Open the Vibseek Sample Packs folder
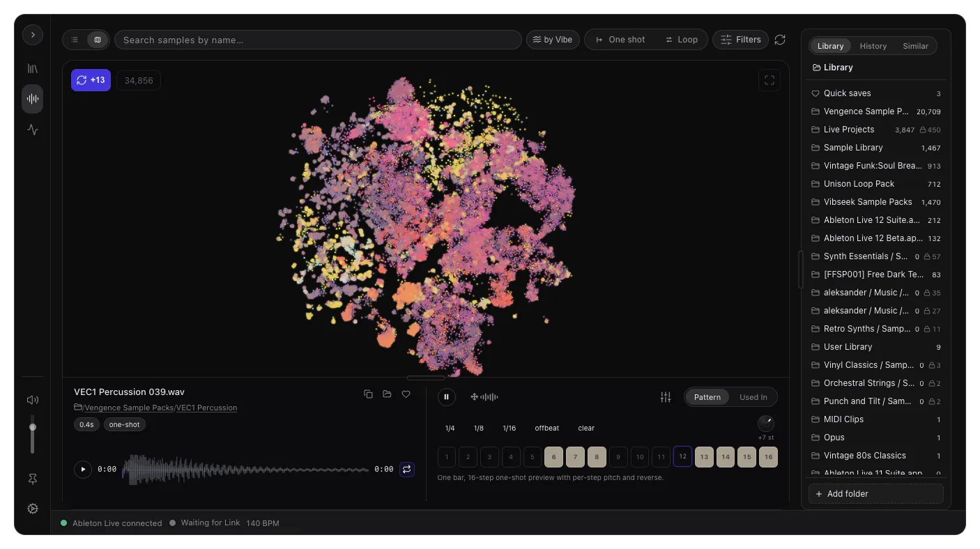This screenshot has height=549, width=980. coord(876,202)
